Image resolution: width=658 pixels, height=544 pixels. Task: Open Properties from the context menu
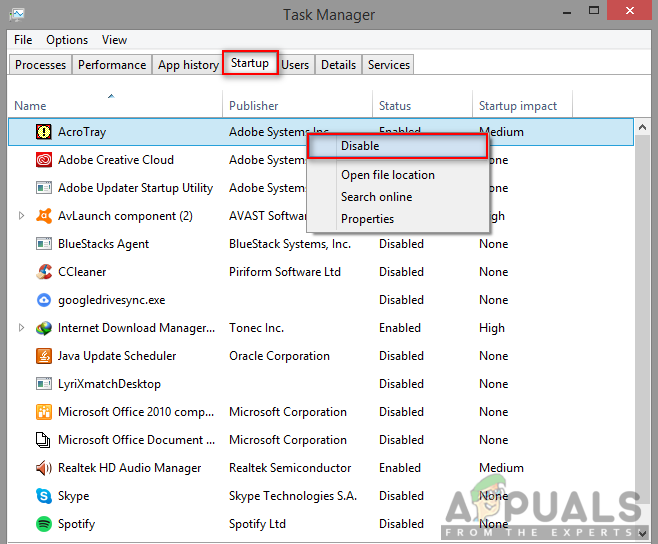tap(367, 219)
